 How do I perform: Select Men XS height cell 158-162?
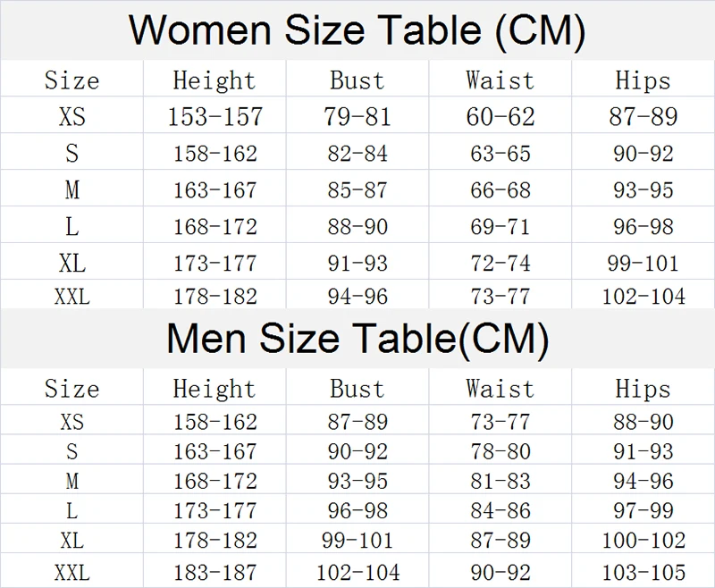(x=215, y=422)
